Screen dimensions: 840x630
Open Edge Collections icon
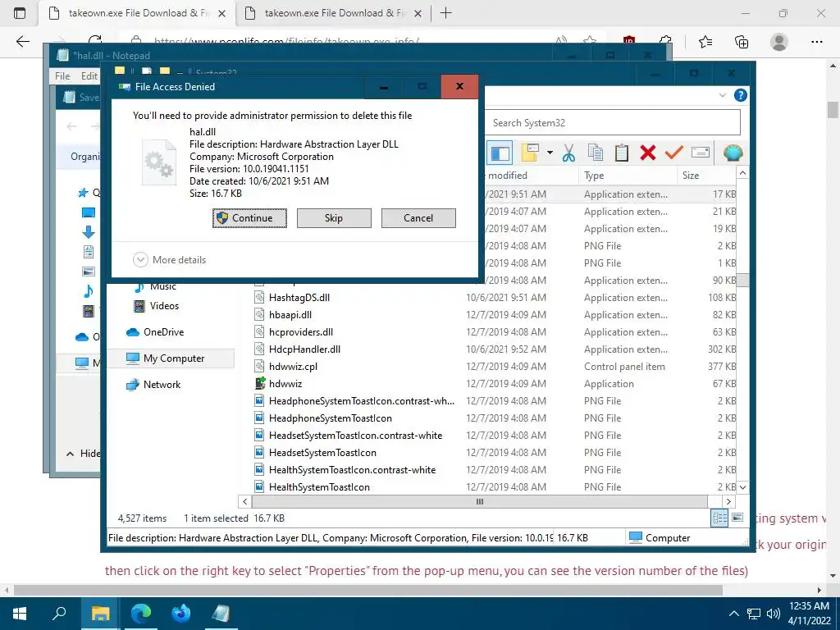pos(742,41)
